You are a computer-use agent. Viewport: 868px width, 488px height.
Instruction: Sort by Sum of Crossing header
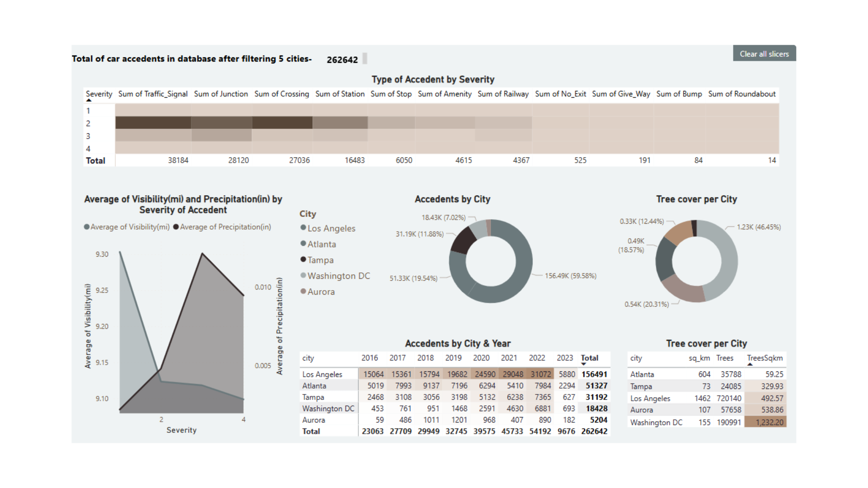(x=282, y=94)
